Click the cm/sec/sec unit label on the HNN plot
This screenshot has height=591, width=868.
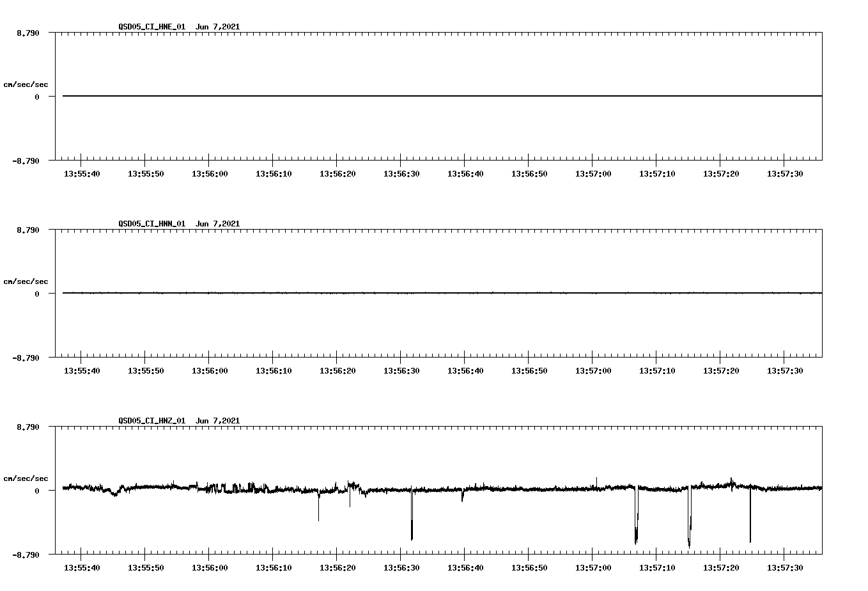pyautogui.click(x=26, y=281)
